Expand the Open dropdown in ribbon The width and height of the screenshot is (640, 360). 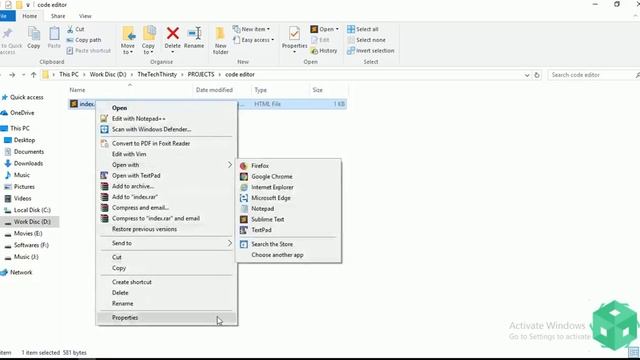337,29
